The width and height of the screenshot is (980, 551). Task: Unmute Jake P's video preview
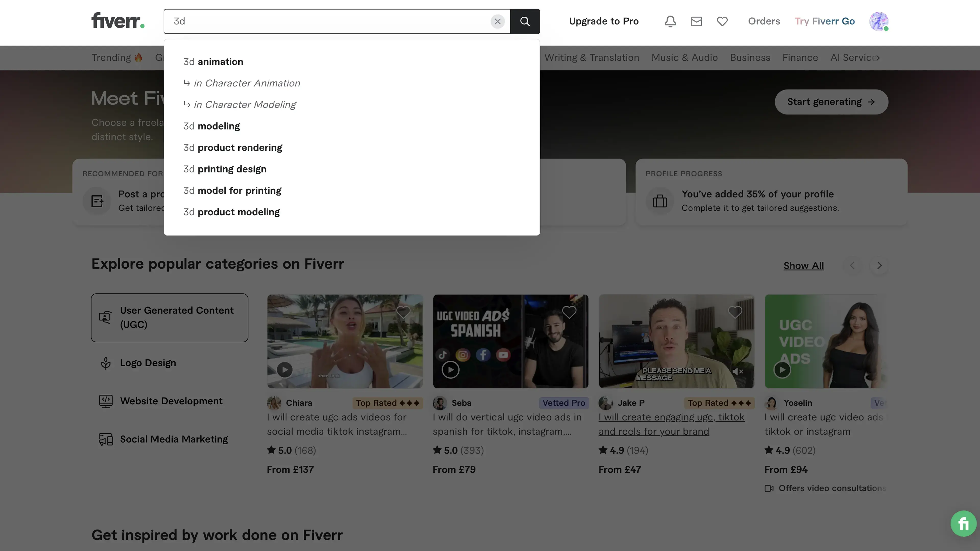click(738, 371)
